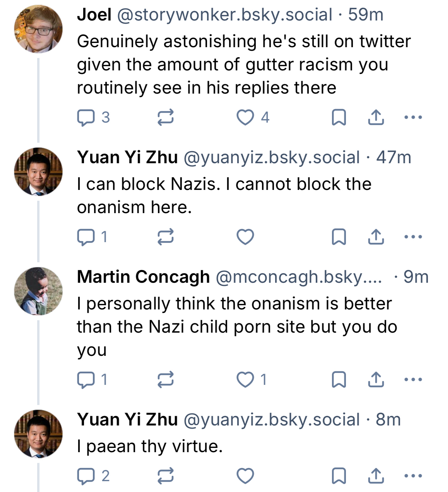Reply to the "I can block Nazis" post

[86, 237]
